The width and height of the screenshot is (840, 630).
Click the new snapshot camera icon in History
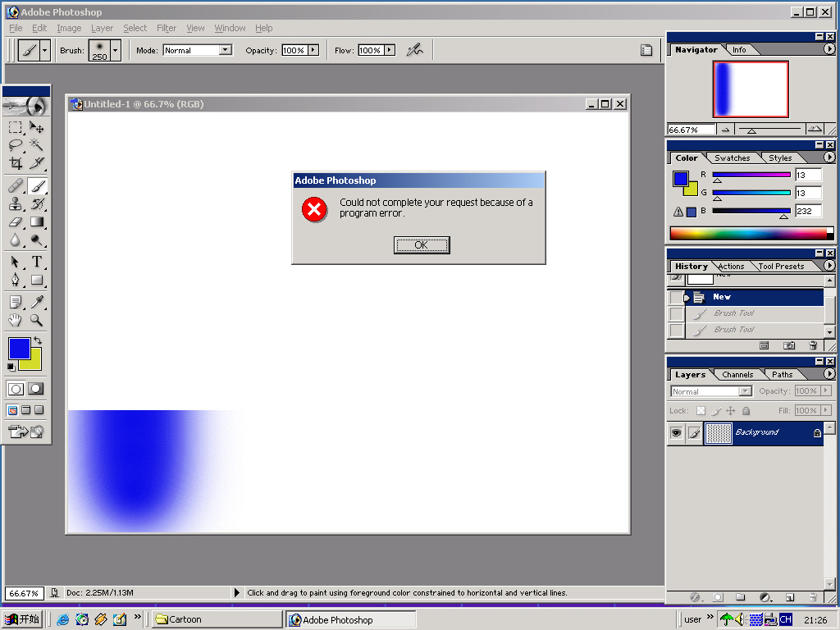pyautogui.click(x=789, y=345)
